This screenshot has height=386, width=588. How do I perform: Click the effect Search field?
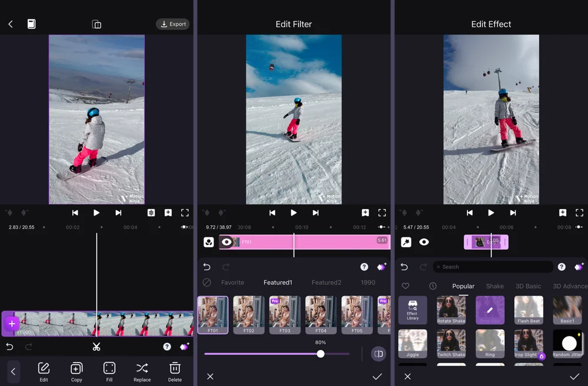494,267
